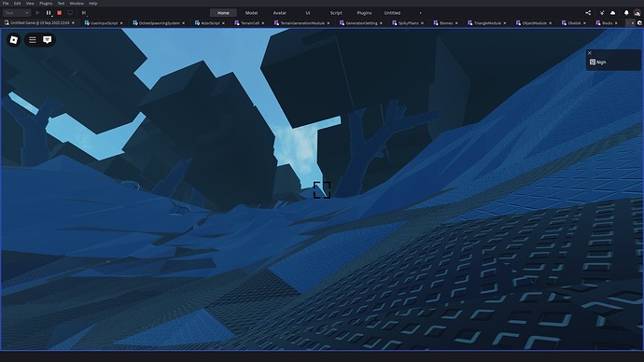Close the Rocks tab
644x362 pixels.
(x=616, y=23)
